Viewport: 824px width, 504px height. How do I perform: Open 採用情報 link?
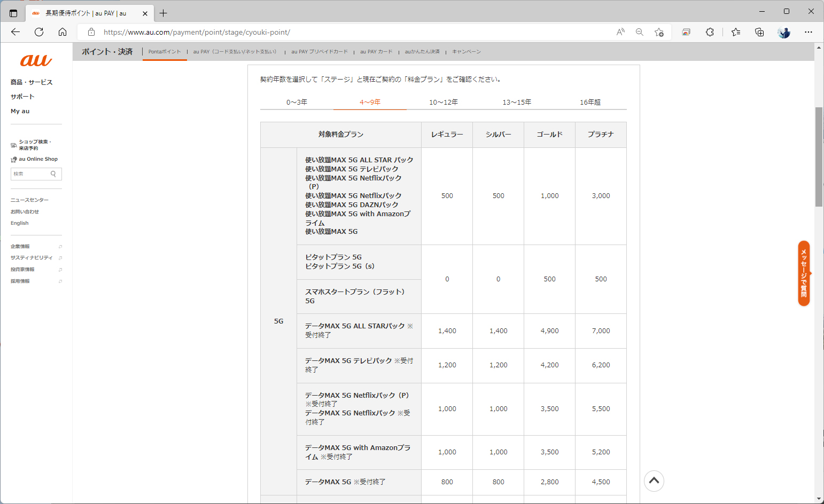pos(20,281)
